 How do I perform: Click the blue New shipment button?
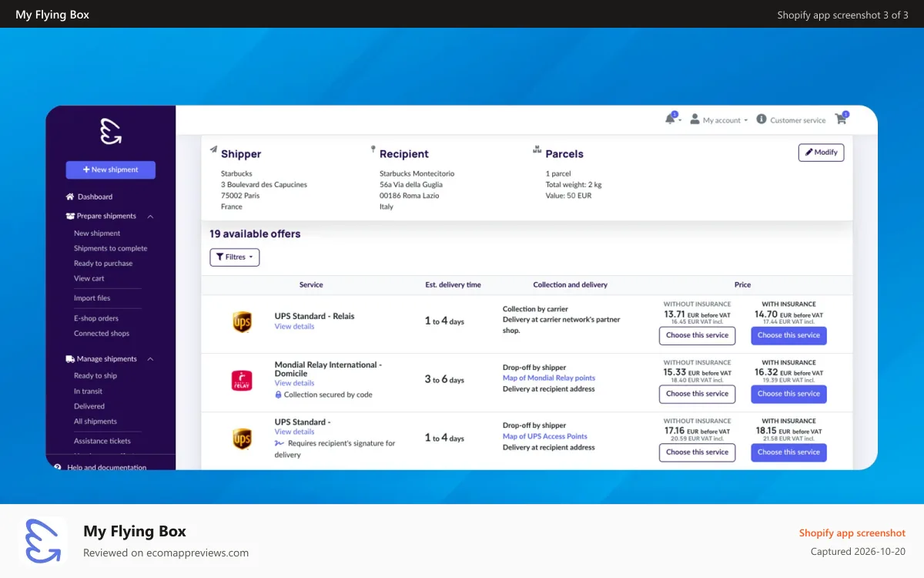tap(111, 170)
